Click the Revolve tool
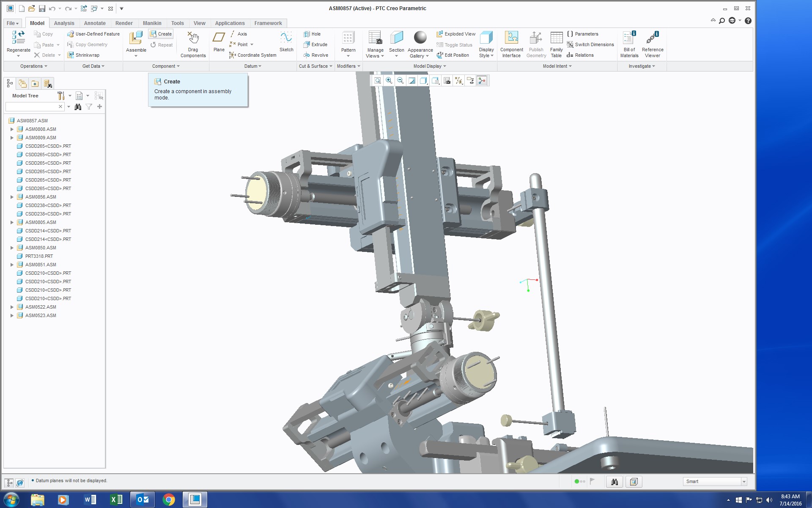 [315, 55]
